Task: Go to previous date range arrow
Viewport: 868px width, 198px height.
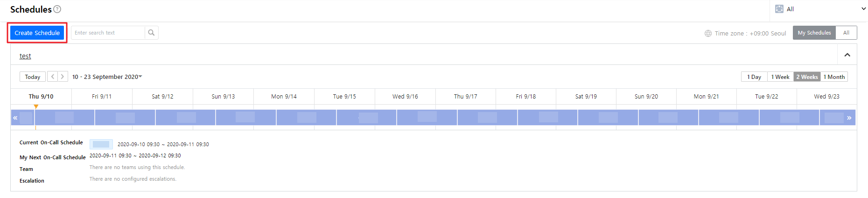Action: coord(53,77)
